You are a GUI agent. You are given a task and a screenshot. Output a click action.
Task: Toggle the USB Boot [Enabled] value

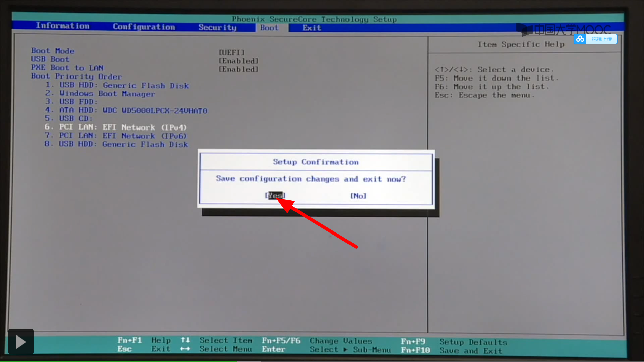[238, 61]
